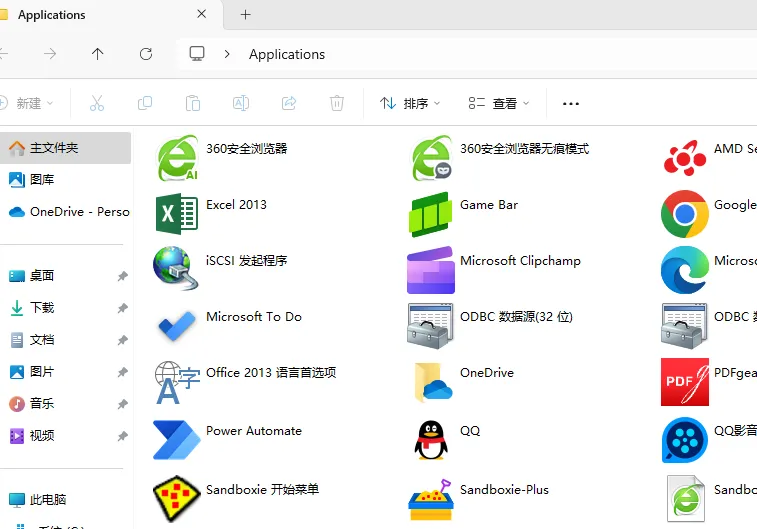Select the Office 2013 语言首选项 icon
This screenshot has width=757, height=529.
[x=177, y=382]
